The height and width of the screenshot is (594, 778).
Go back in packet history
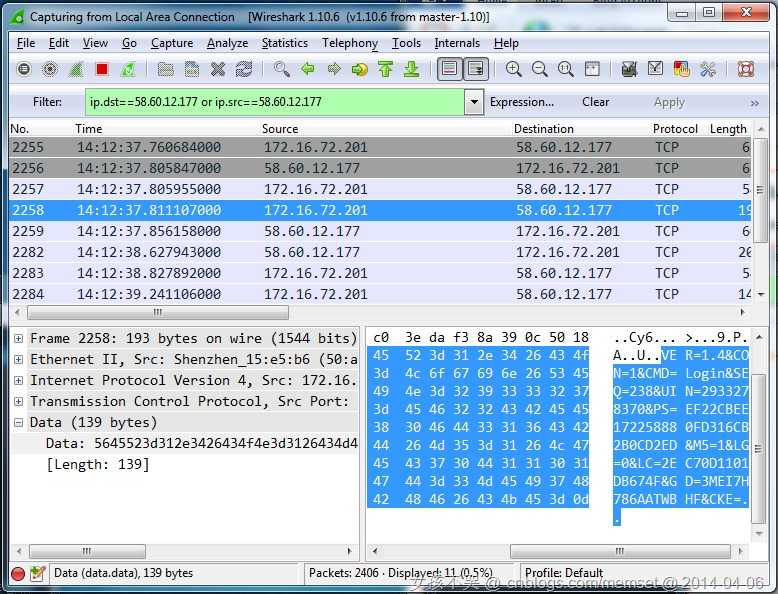[x=308, y=69]
